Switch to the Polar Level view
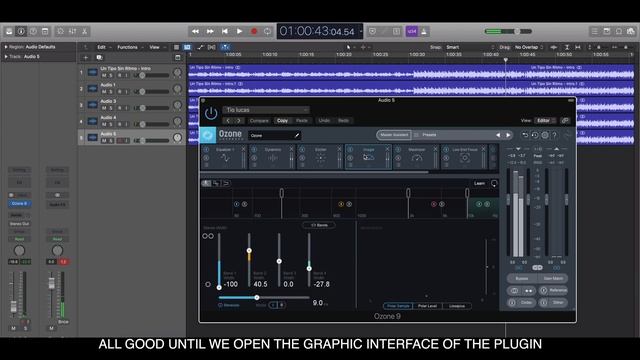This screenshot has height=360, width=640. [x=427, y=306]
